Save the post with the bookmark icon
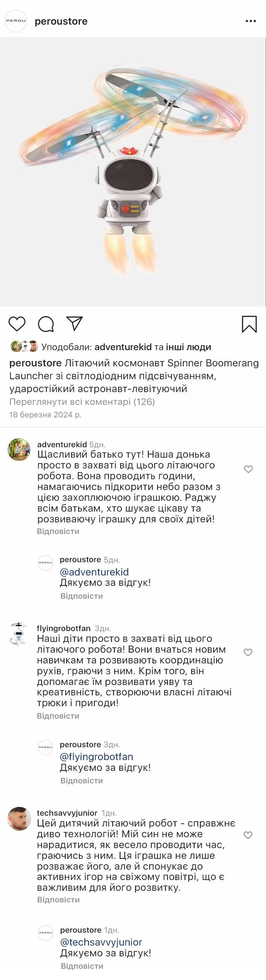 coord(249,324)
